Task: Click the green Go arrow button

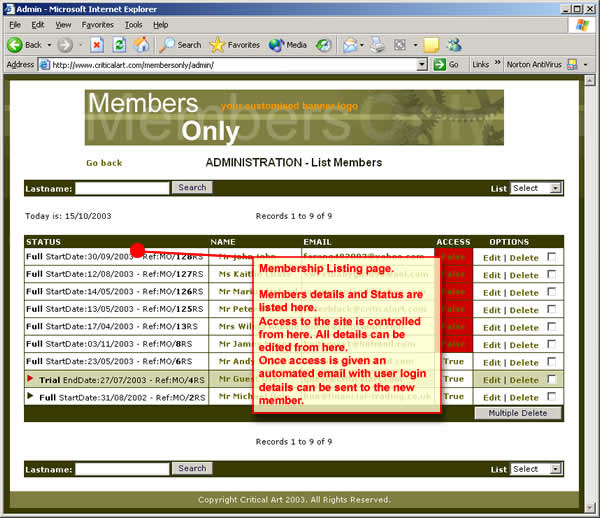Action: pos(439,65)
